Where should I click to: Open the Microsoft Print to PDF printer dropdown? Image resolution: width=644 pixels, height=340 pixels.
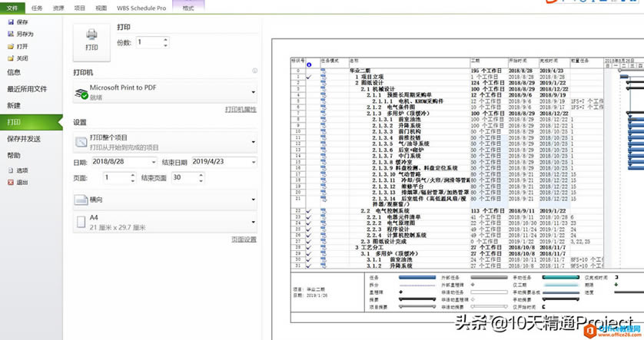(x=164, y=93)
